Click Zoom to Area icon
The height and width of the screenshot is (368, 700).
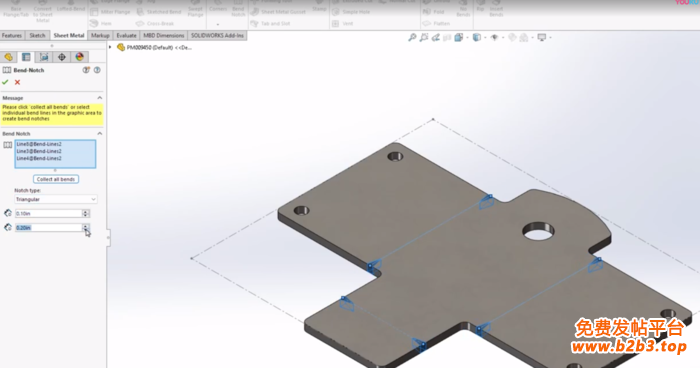coord(424,38)
